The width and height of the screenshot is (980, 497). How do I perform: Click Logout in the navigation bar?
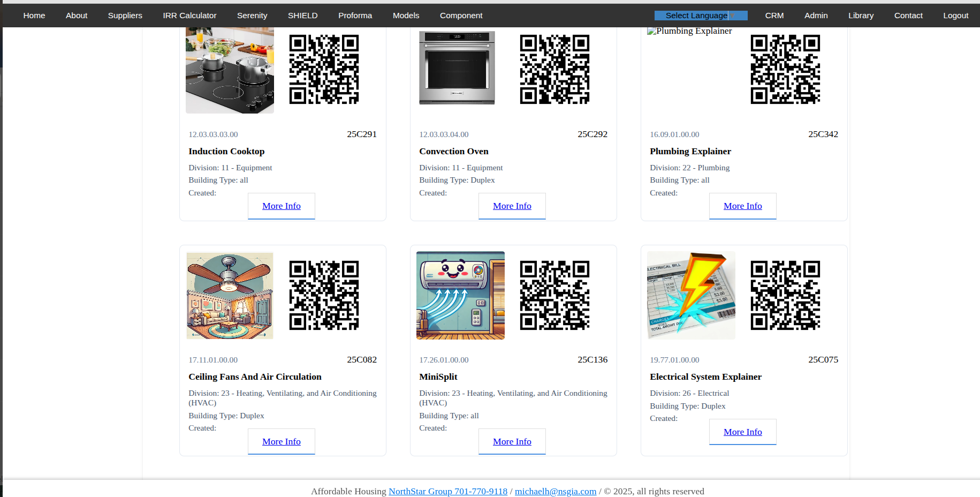[955, 16]
